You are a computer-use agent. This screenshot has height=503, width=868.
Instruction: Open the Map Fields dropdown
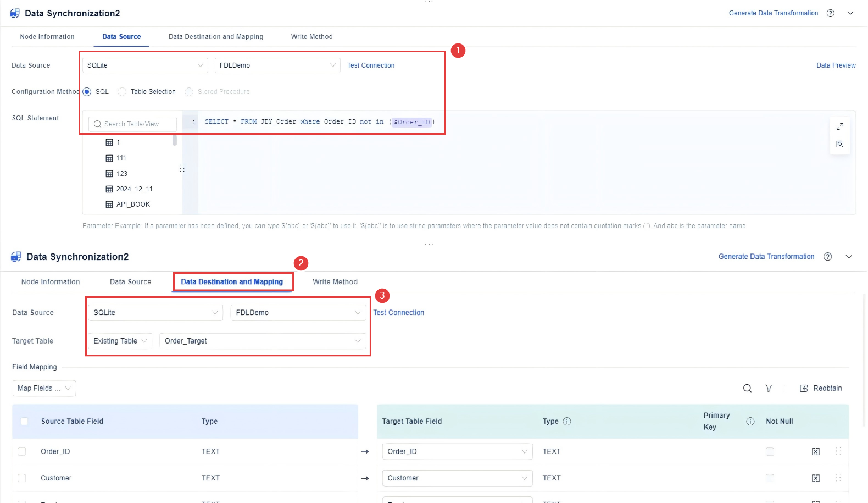(x=44, y=389)
